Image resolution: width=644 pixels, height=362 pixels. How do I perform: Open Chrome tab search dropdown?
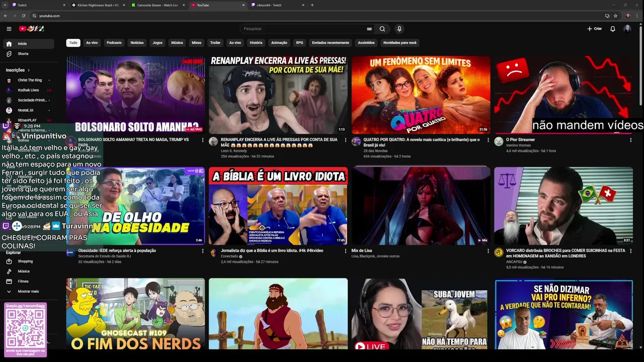pos(6,5)
